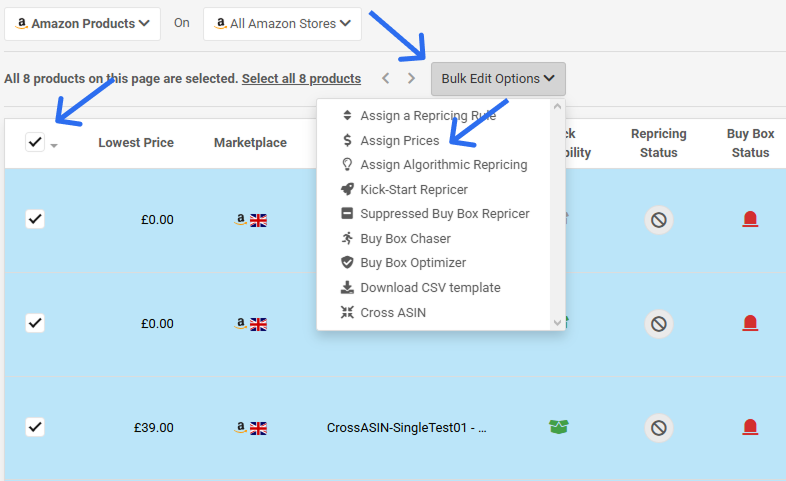
Task: Click the up-down arrows Repricing Rule icon
Action: coord(347,116)
